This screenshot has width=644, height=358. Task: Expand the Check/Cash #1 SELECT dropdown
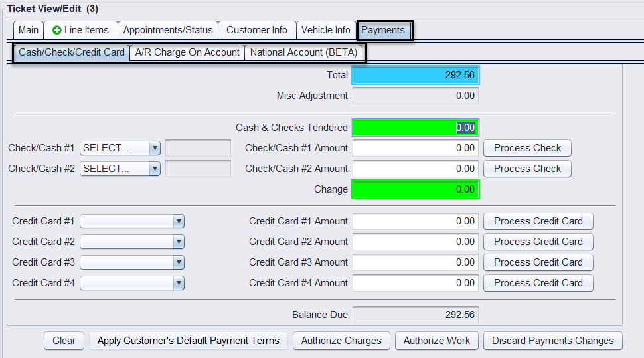point(120,148)
